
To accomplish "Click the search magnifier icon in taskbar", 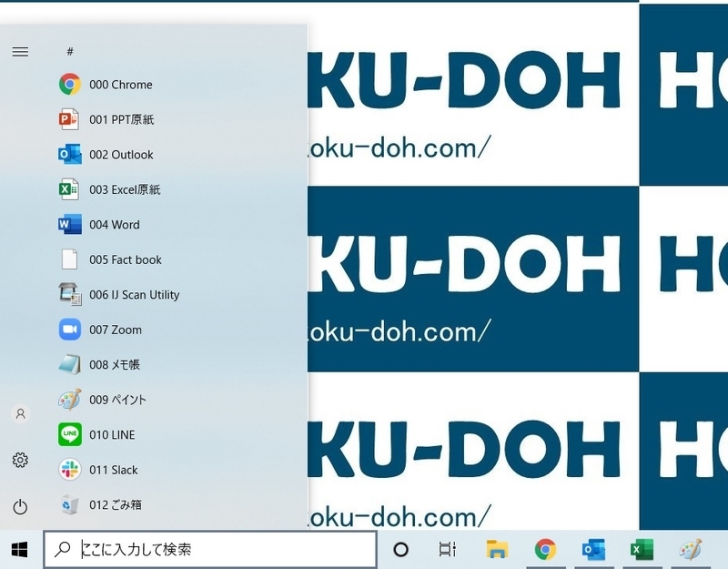I will pos(62,549).
